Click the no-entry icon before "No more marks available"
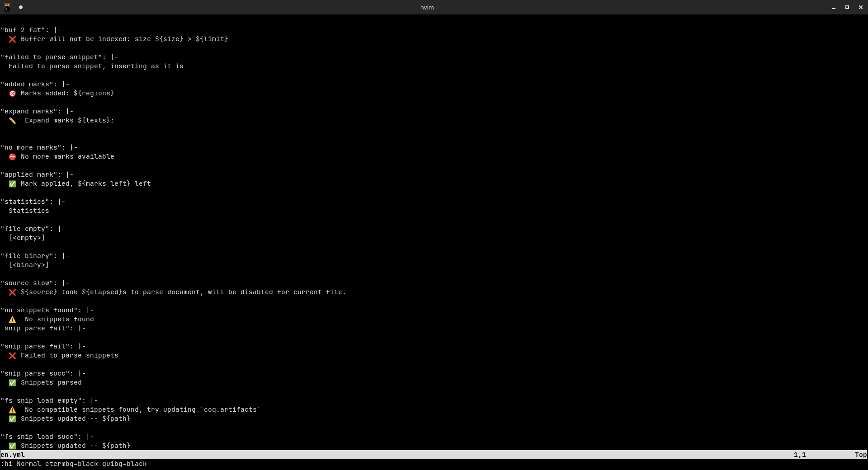This screenshot has height=470, width=868. 12,157
